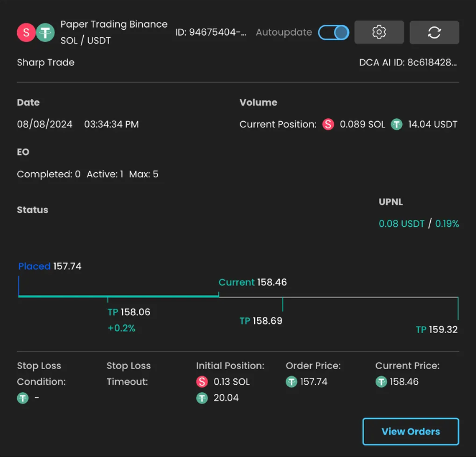
Task: Click the Placed 157.74 marker
Action: pos(50,266)
